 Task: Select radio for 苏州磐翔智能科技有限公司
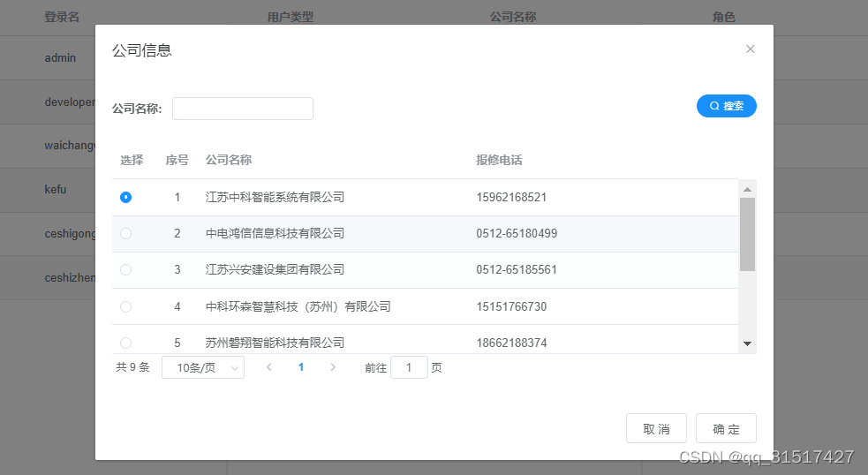[x=125, y=343]
